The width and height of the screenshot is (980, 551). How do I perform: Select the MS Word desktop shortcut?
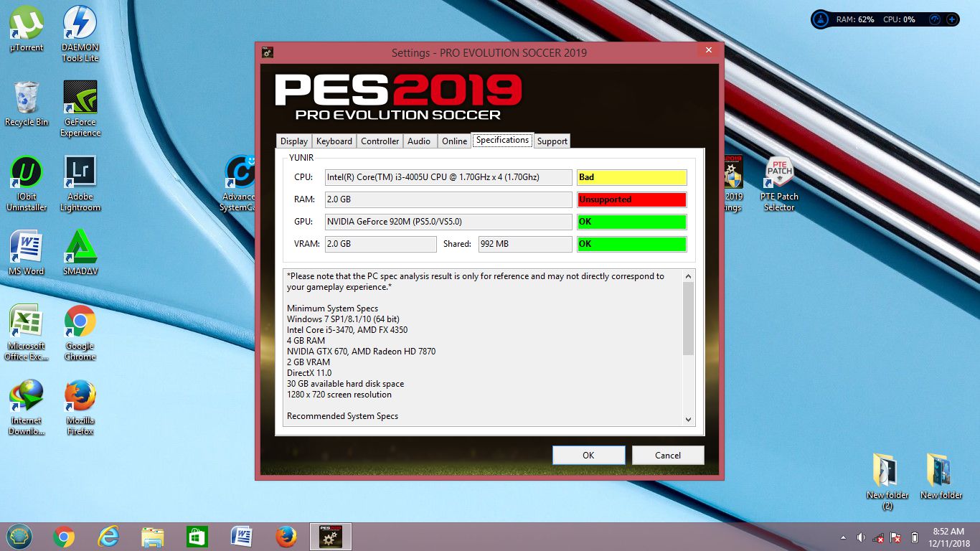pos(27,253)
